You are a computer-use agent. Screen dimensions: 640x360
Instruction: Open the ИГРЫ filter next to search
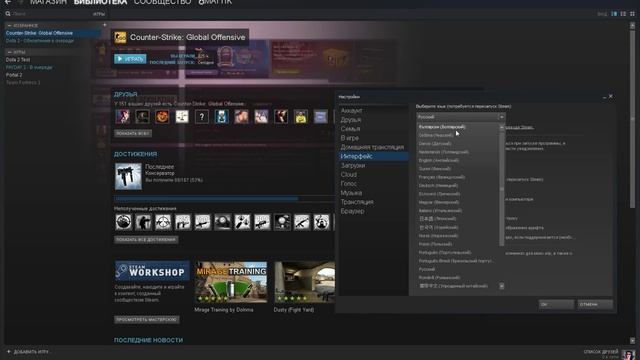coord(99,14)
